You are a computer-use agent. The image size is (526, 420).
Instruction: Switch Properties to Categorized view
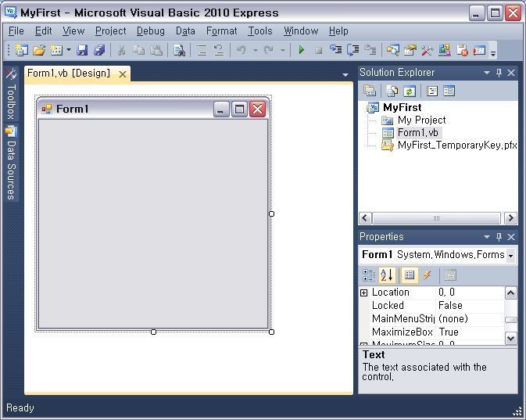tap(369, 275)
